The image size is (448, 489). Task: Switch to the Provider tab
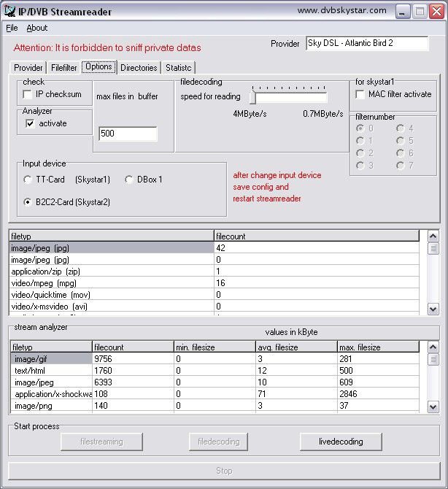(28, 68)
